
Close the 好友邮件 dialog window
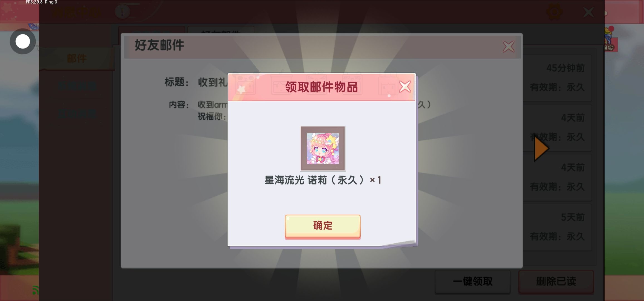point(508,47)
